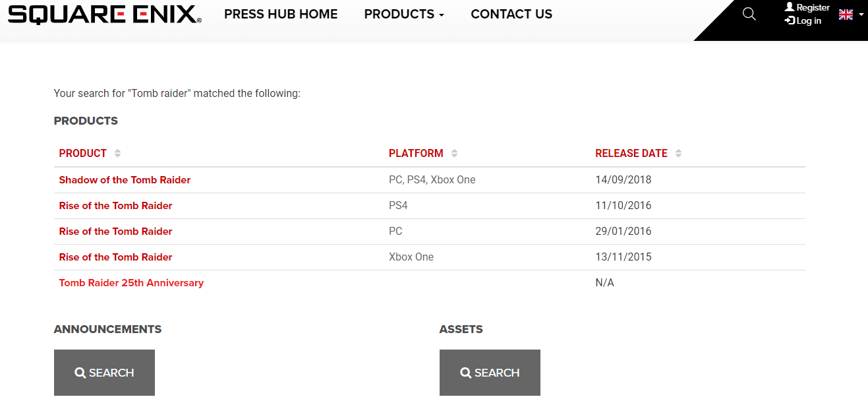The width and height of the screenshot is (868, 403).
Task: Click the Release Date column header
Action: click(x=631, y=153)
